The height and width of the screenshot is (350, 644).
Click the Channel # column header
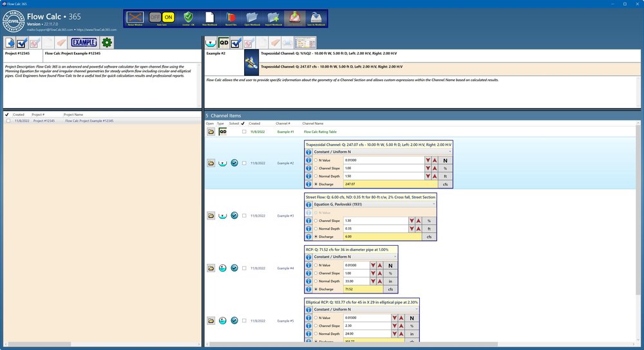tap(283, 124)
